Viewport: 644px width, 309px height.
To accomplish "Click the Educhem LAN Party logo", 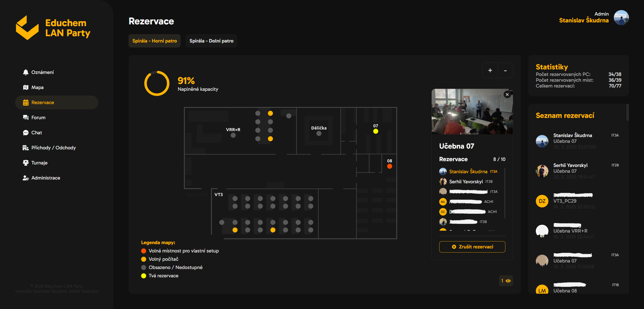I will [x=27, y=28].
